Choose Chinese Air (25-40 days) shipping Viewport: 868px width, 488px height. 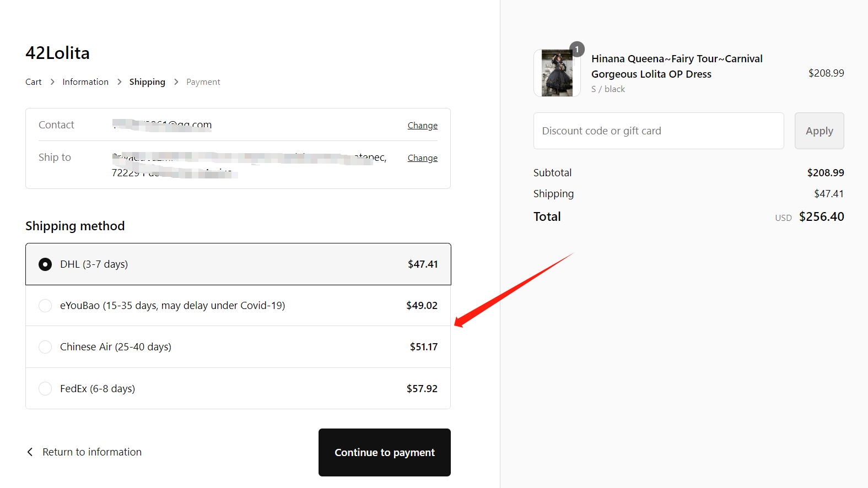(x=238, y=347)
